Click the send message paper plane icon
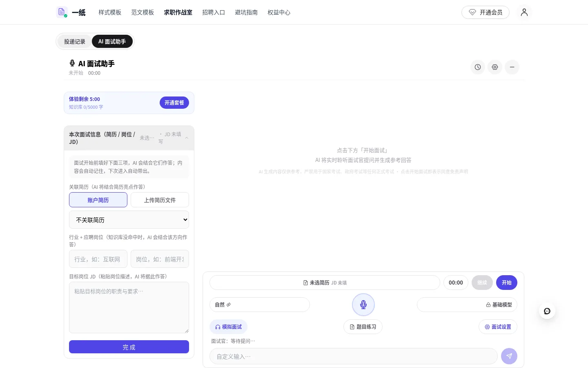 [509, 356]
